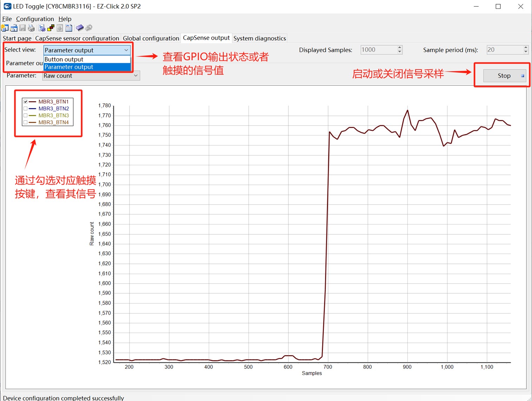
Task: Open the Parameter Raw count dropdown
Action: click(x=91, y=76)
